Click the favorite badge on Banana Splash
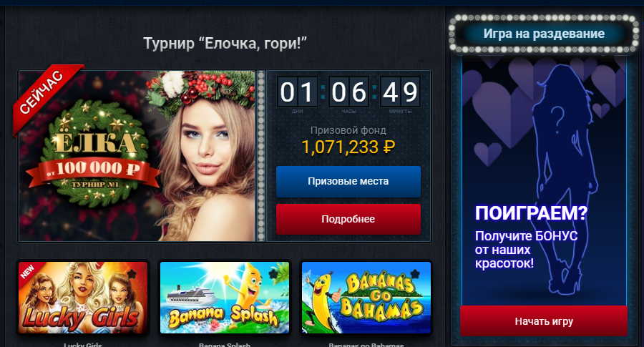This screenshot has height=347, width=644. 273,273
